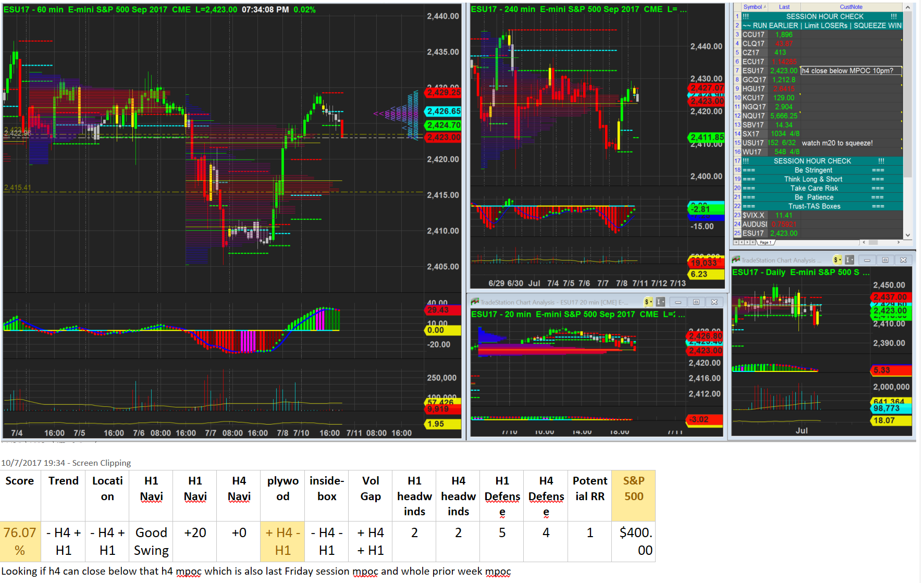The height and width of the screenshot is (583, 924).
Task: Click the 60 min chart title 'ESU17 - 60 min'
Action: 33,9
